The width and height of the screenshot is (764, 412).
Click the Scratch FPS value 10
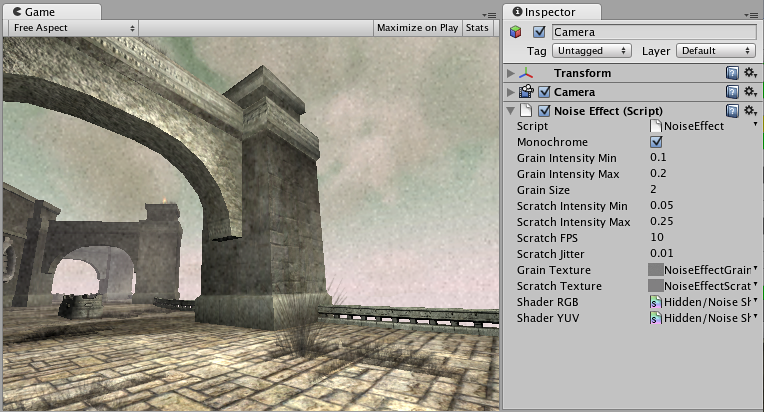pos(657,238)
